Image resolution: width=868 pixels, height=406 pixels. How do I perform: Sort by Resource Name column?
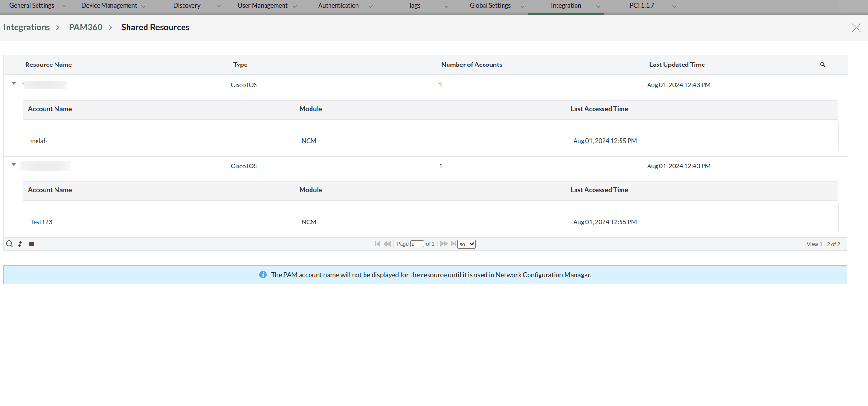(48, 65)
